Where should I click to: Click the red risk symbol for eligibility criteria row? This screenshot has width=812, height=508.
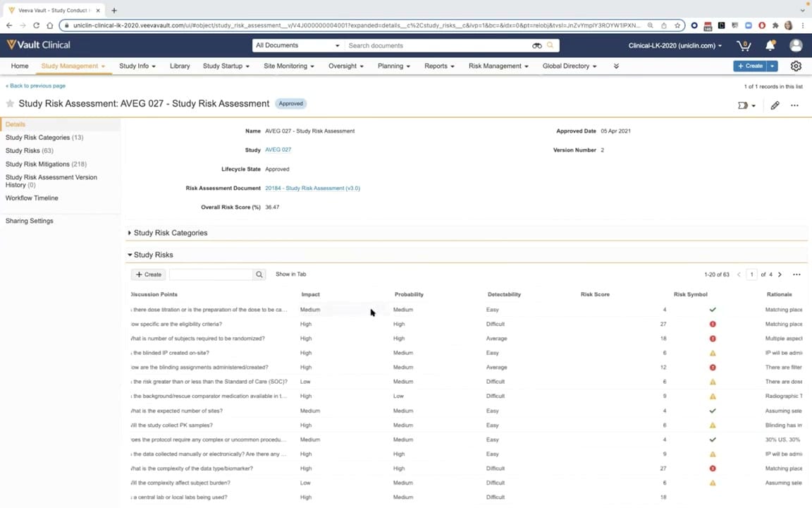713,324
